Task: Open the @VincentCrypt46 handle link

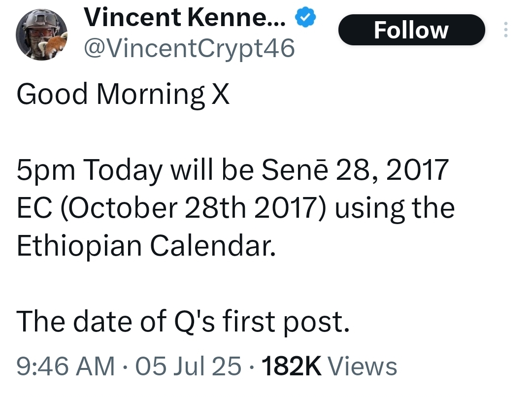Action: tap(189, 48)
